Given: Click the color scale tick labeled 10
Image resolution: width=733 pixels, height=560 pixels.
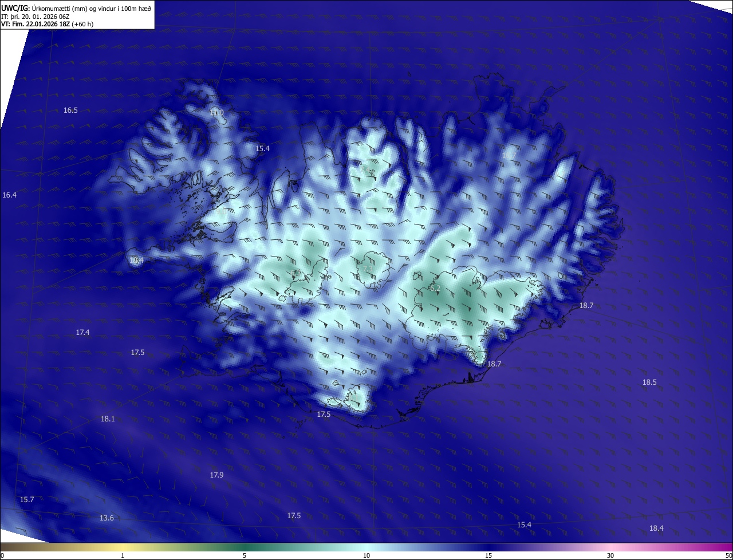Looking at the screenshot, I should (x=366, y=555).
